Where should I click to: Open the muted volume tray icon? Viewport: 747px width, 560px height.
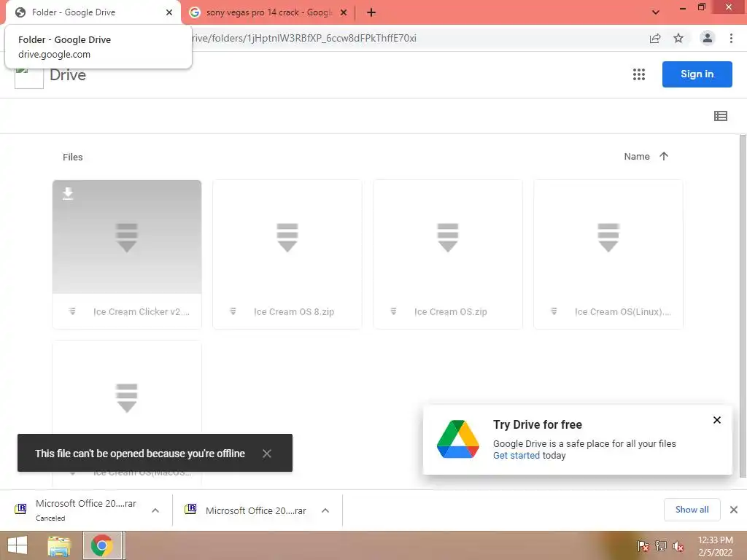(x=678, y=546)
